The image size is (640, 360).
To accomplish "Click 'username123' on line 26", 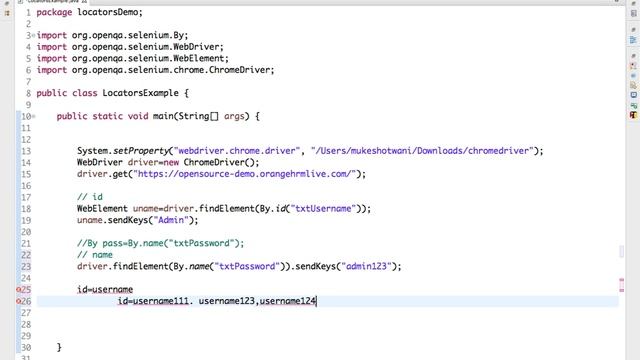I will coord(227,301).
